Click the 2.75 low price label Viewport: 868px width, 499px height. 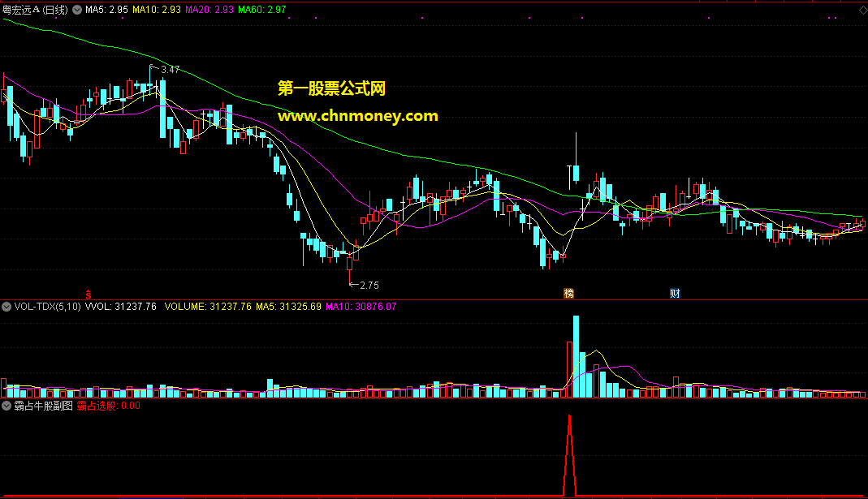click(369, 286)
